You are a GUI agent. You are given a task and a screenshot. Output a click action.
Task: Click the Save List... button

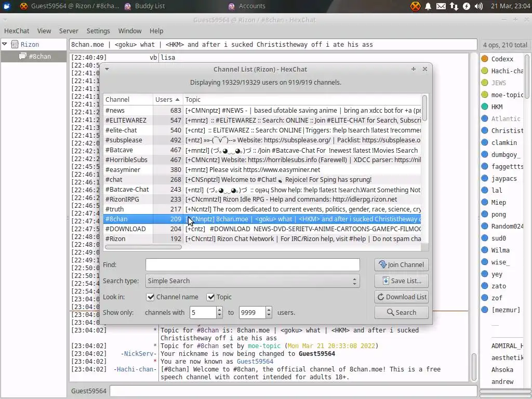click(x=402, y=281)
